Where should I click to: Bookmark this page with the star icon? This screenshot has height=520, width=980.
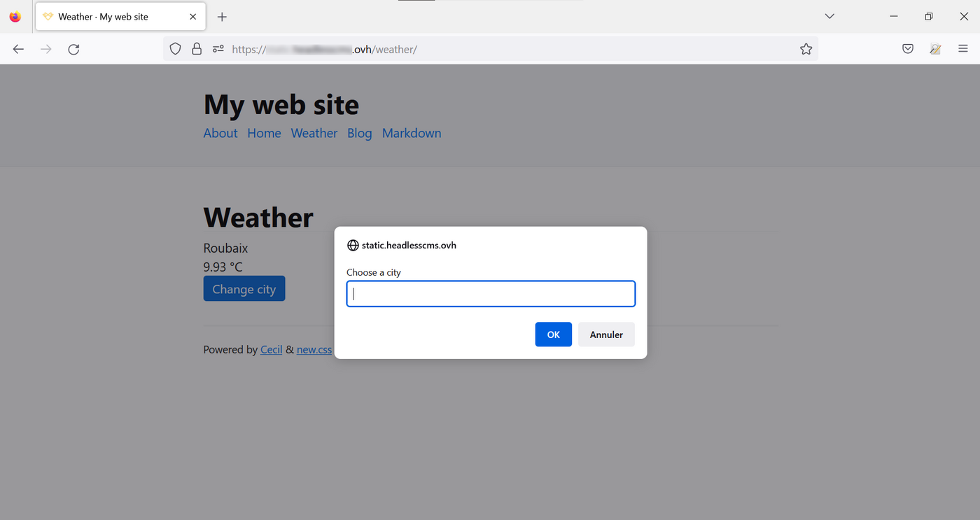click(806, 49)
